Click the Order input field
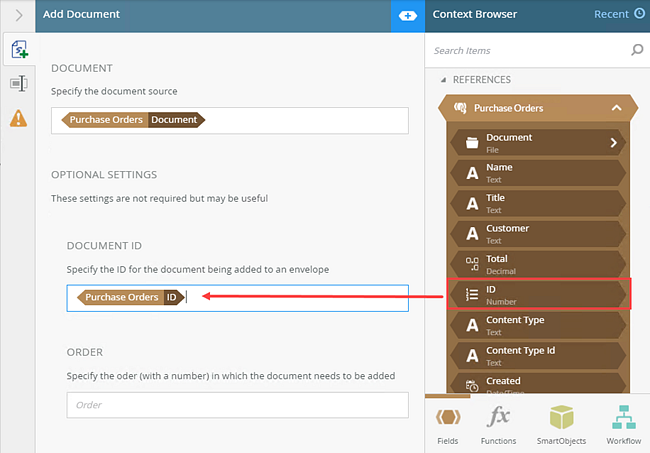Viewport: 650px width, 453px height. [237, 405]
